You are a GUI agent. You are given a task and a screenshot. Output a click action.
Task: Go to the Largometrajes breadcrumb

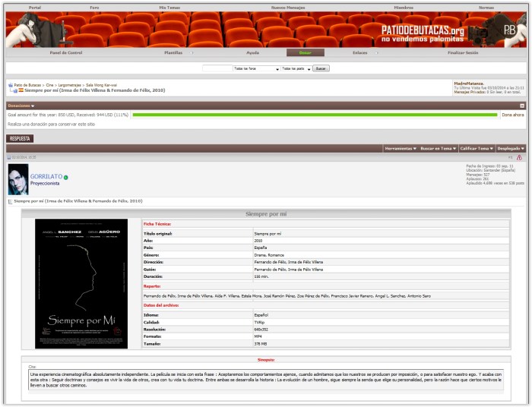coord(70,85)
